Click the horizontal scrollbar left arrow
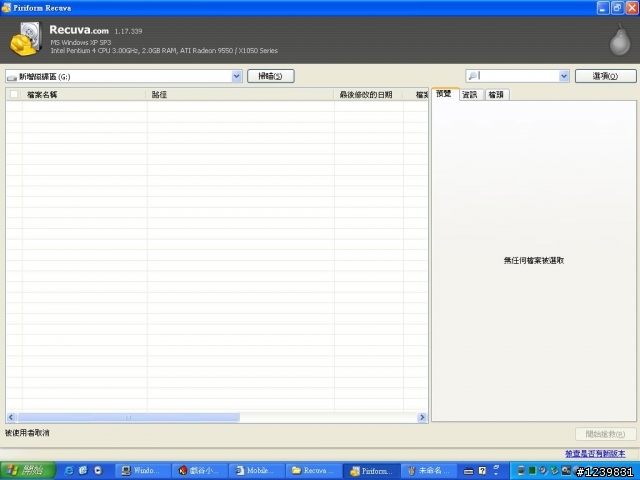 click(x=11, y=417)
